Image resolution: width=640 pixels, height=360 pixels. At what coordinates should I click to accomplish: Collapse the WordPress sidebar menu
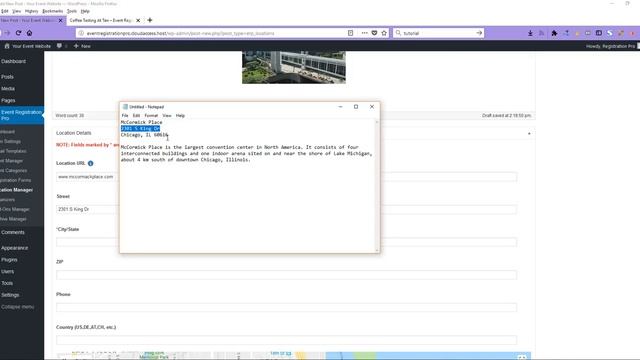[x=17, y=307]
